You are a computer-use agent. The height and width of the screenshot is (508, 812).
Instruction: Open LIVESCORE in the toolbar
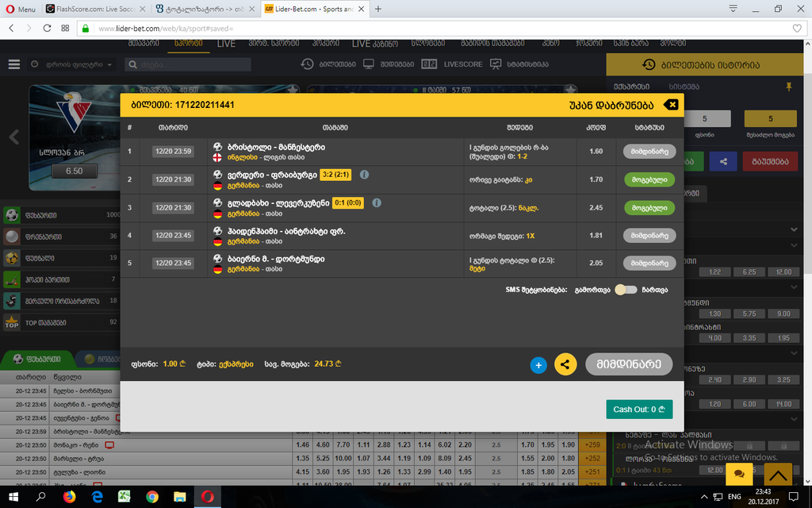click(x=452, y=64)
